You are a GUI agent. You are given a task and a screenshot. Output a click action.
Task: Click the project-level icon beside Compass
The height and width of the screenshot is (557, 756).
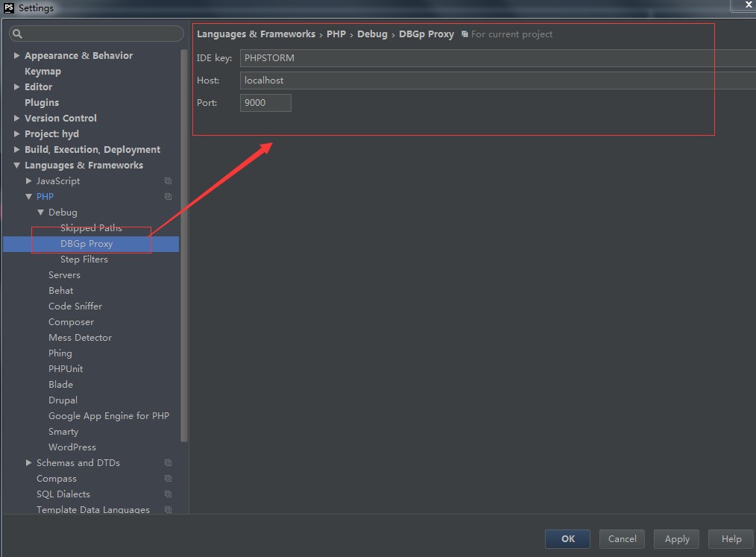click(168, 479)
